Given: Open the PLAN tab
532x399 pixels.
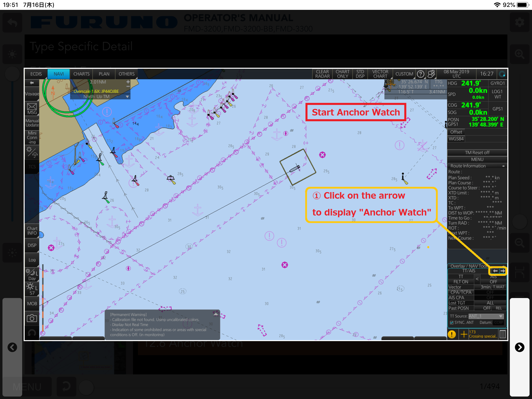Looking at the screenshot, I should 104,74.
